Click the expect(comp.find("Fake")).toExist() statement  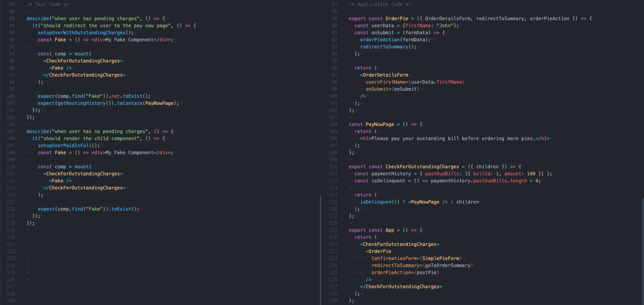click(x=89, y=209)
